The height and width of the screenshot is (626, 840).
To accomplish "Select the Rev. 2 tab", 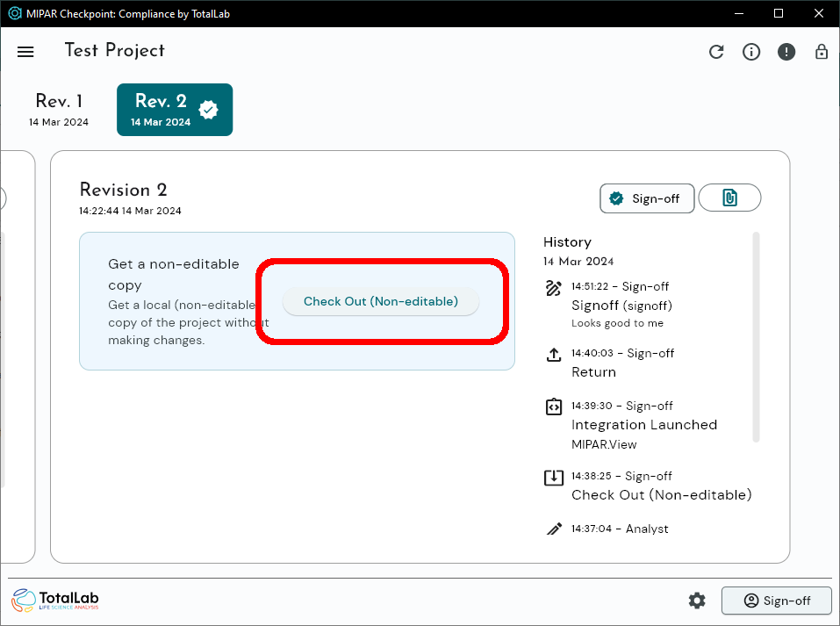I will pos(175,110).
